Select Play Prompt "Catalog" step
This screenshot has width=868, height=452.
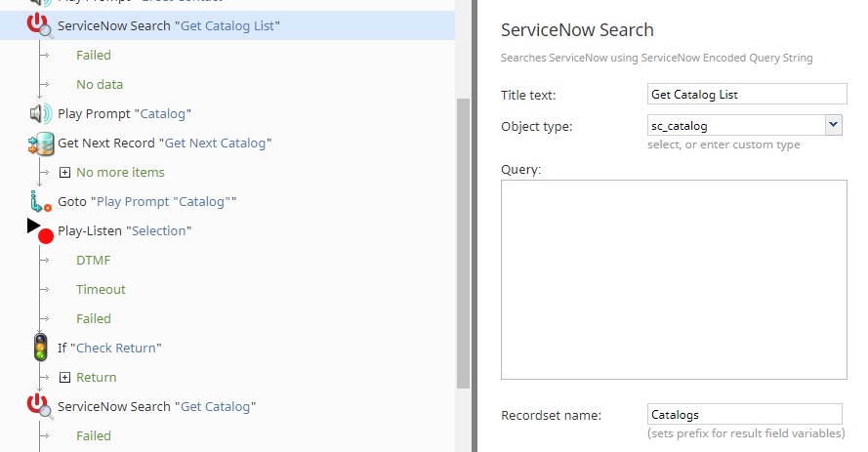125,114
